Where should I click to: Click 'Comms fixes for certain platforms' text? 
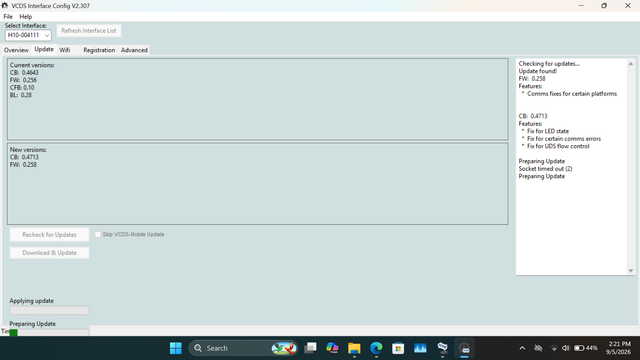(572, 93)
